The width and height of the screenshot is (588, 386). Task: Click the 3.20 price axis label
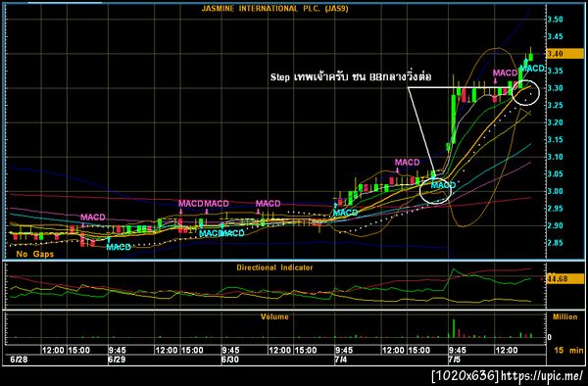click(555, 122)
